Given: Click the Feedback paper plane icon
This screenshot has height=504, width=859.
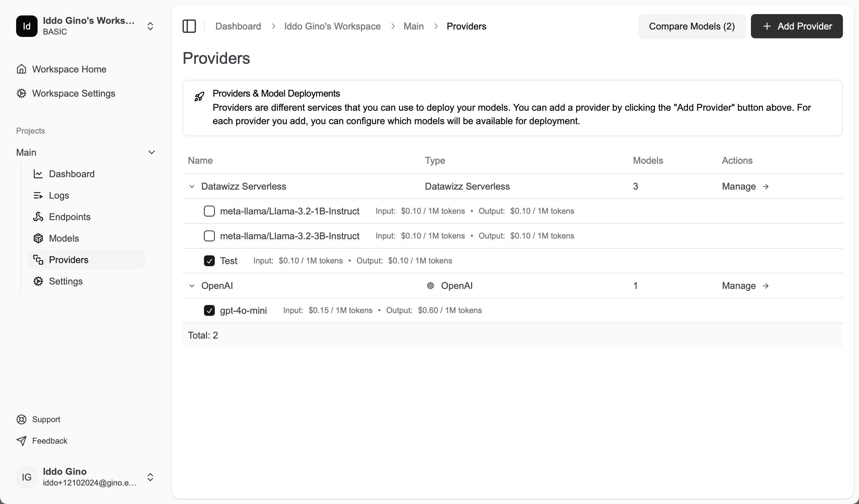Looking at the screenshot, I should click(21, 441).
